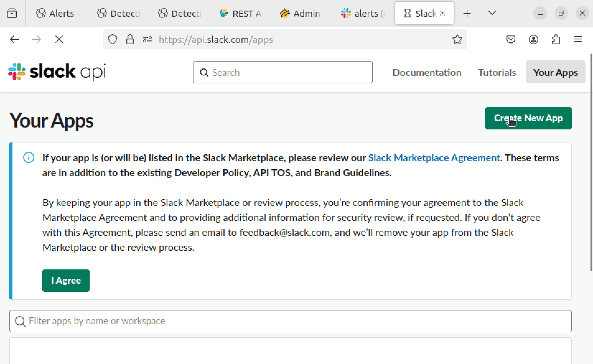Open site permissions settings icon

pyautogui.click(x=147, y=40)
